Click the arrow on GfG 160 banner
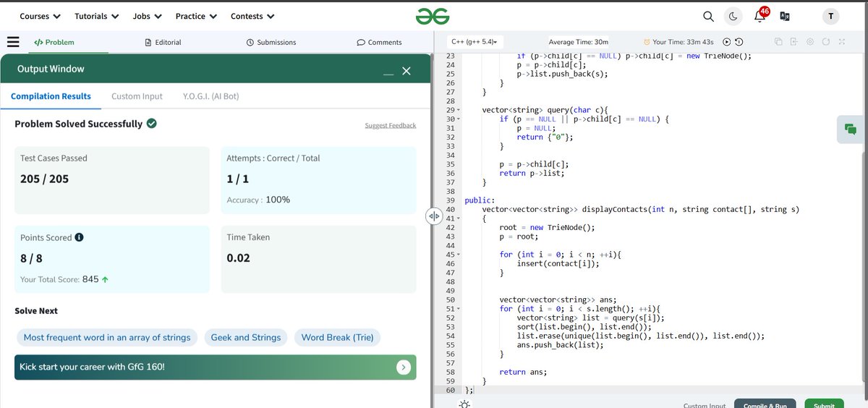868x408 pixels. pyautogui.click(x=404, y=367)
